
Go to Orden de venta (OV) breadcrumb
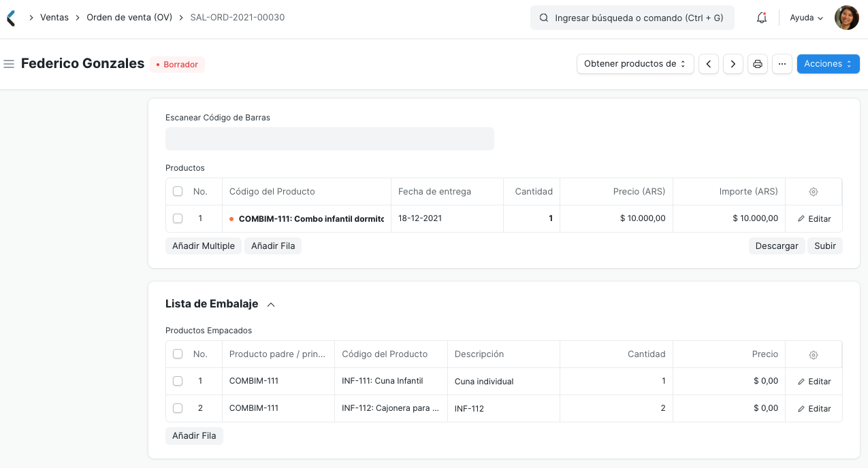[x=129, y=18]
